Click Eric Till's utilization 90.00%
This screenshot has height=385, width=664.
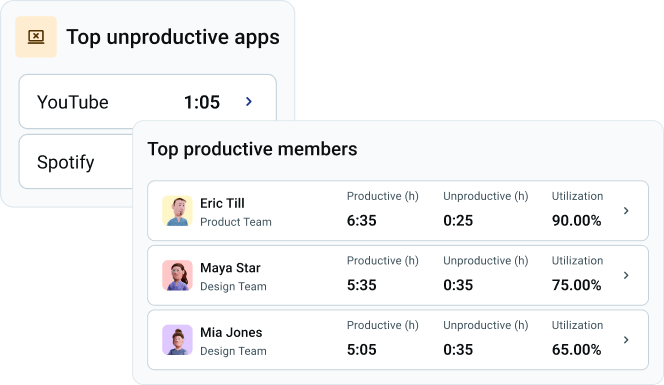(576, 221)
